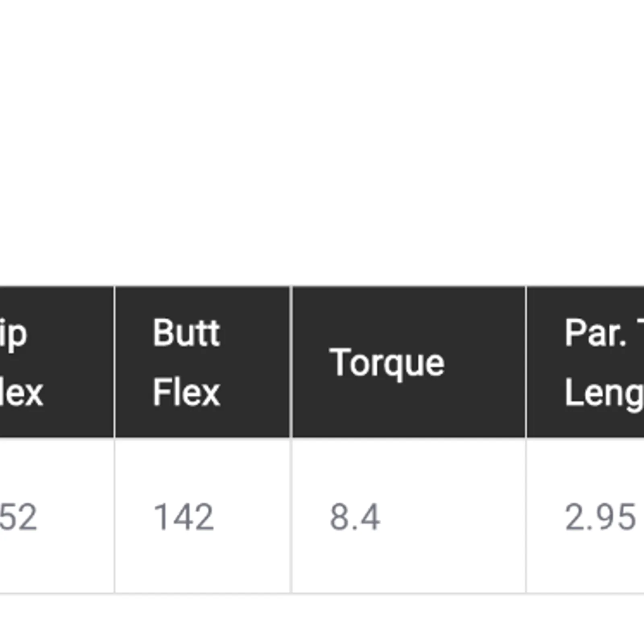
Task: Click the header divider between Torque and Par.
Action: tap(526, 362)
